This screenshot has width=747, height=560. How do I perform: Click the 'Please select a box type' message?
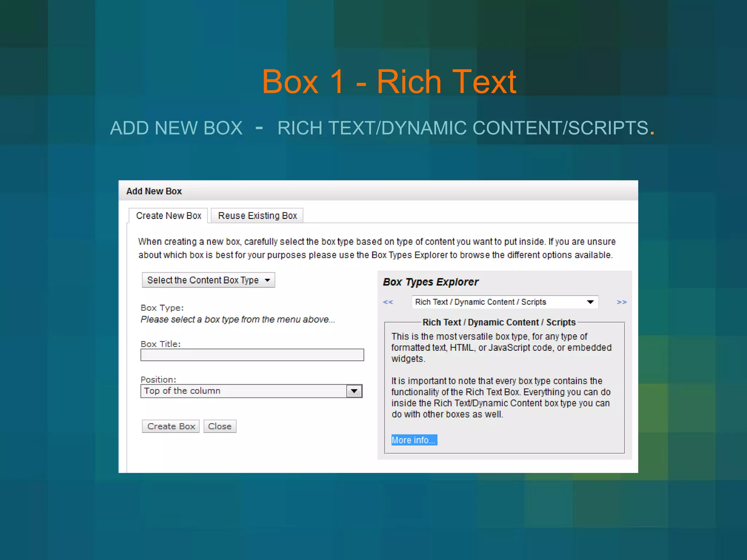tap(237, 319)
